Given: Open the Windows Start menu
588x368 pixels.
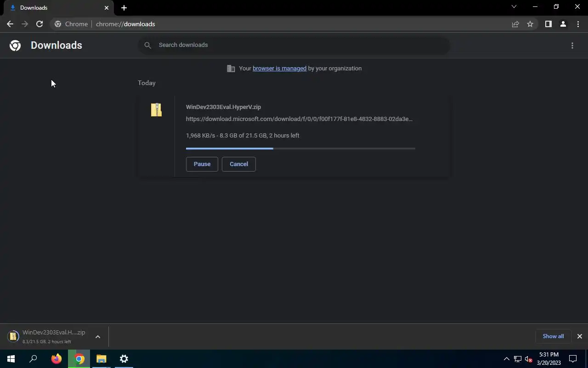Looking at the screenshot, I should point(11,359).
